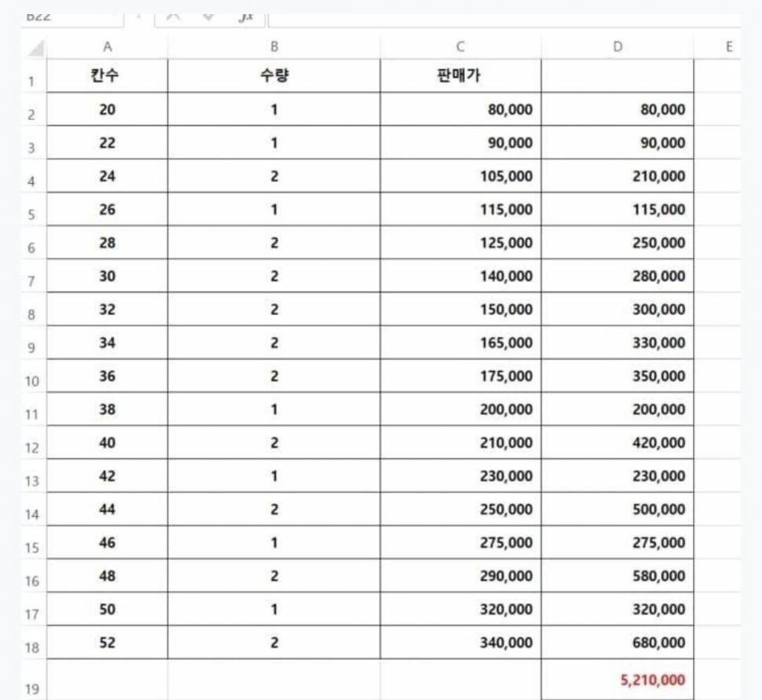The width and height of the screenshot is (762, 700).
Task: Click the 350,000 total cell
Action: click(x=617, y=376)
